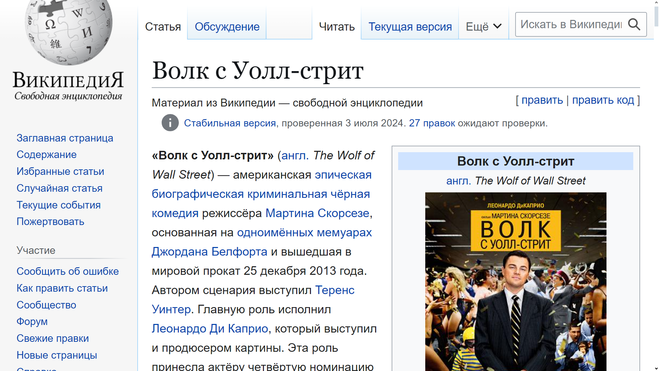Screen dimensions: 659x371
Task: Open the Леонардо Ди Каприо link
Action: [210, 329]
